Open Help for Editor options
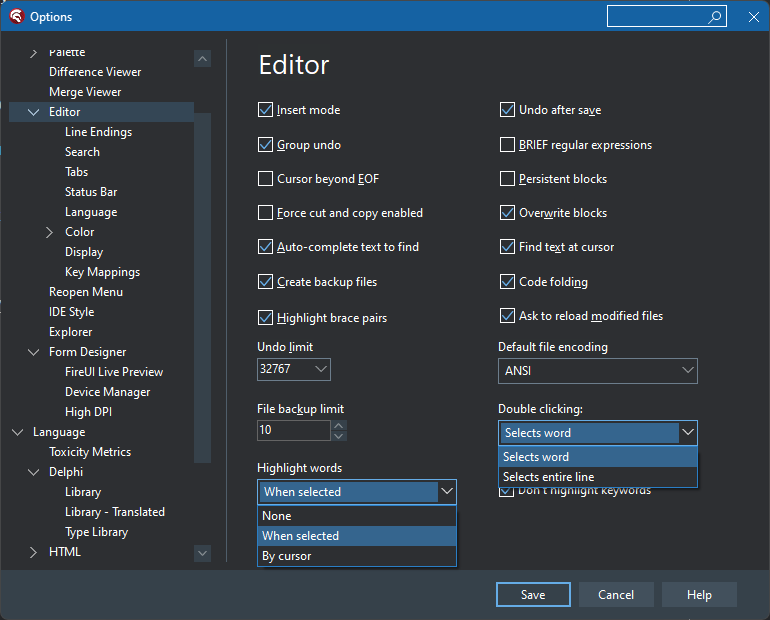The image size is (770, 620). click(x=699, y=594)
